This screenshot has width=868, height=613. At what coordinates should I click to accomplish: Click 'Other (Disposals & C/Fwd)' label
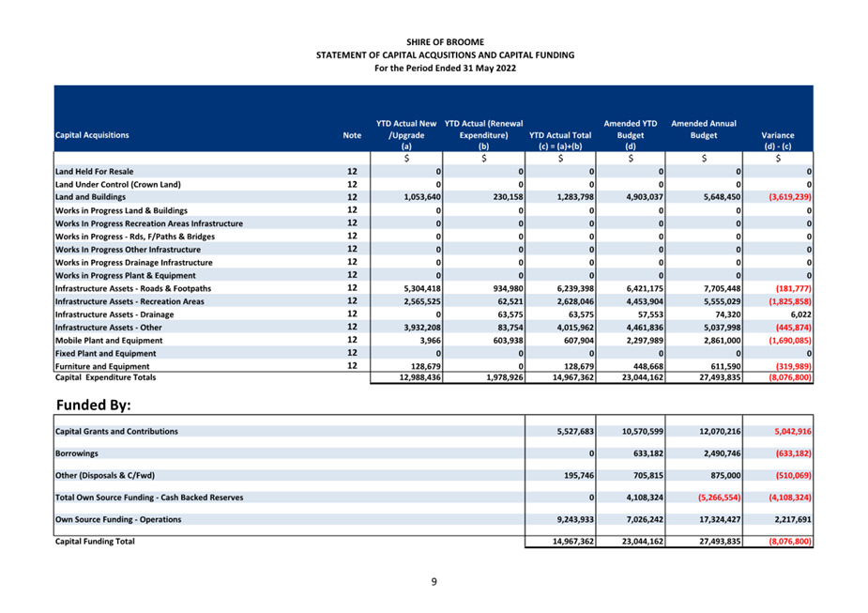[x=104, y=476]
